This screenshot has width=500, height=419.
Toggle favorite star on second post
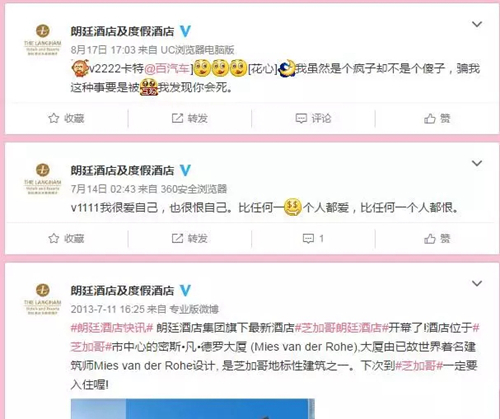click(x=54, y=238)
